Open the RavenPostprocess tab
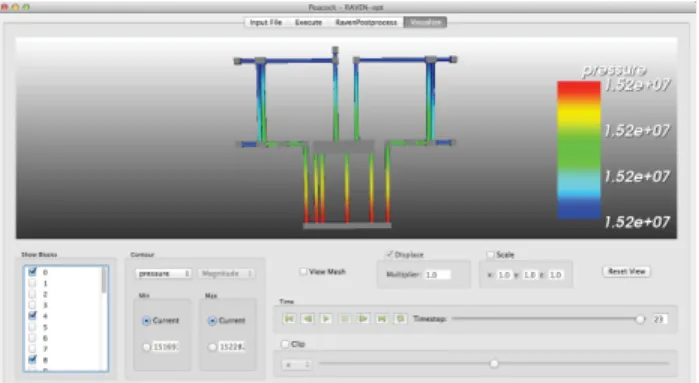Screen dimensions: 699x383 (366, 22)
